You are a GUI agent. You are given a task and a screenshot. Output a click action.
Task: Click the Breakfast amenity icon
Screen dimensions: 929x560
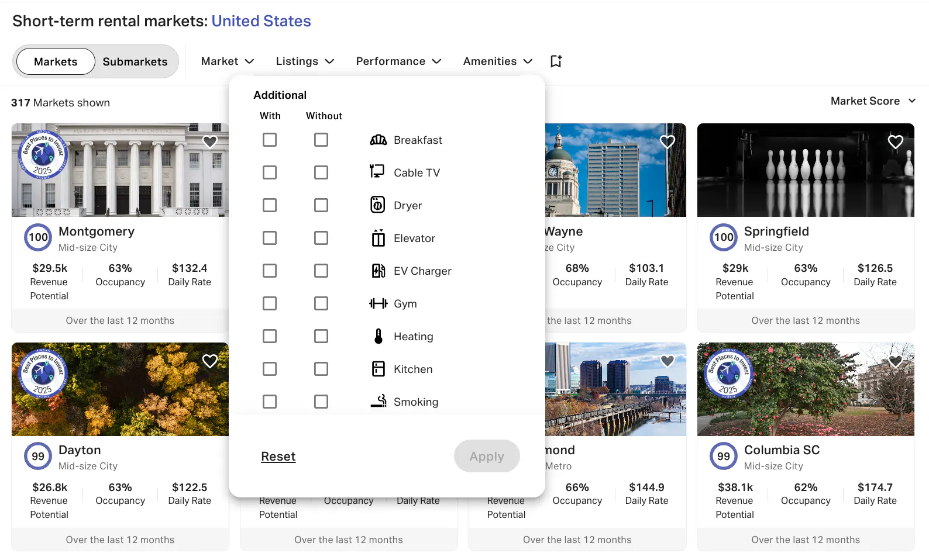(379, 140)
